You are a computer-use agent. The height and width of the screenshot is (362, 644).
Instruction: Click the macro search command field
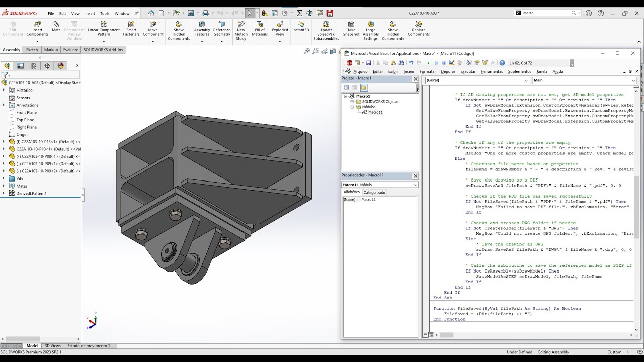[x=546, y=13]
